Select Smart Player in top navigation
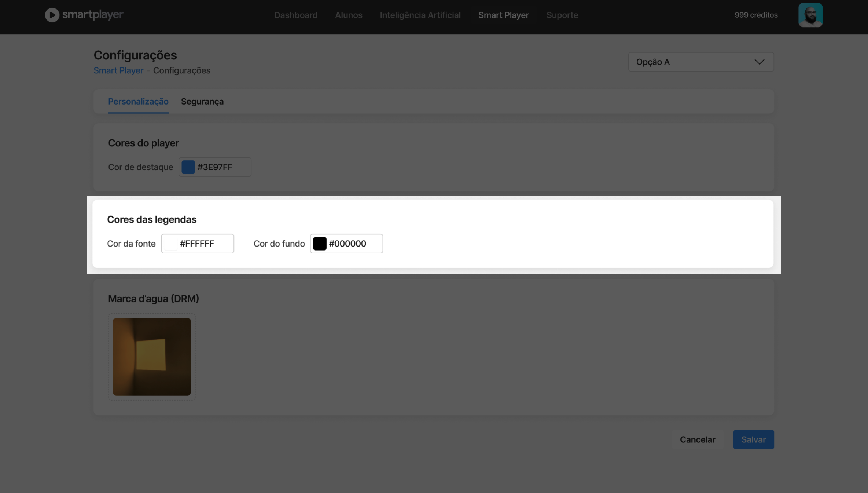The height and width of the screenshot is (493, 868). 503,15
